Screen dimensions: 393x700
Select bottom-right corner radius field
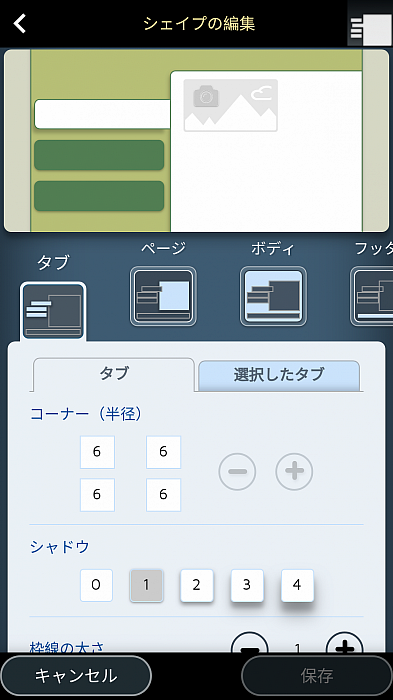(x=163, y=495)
